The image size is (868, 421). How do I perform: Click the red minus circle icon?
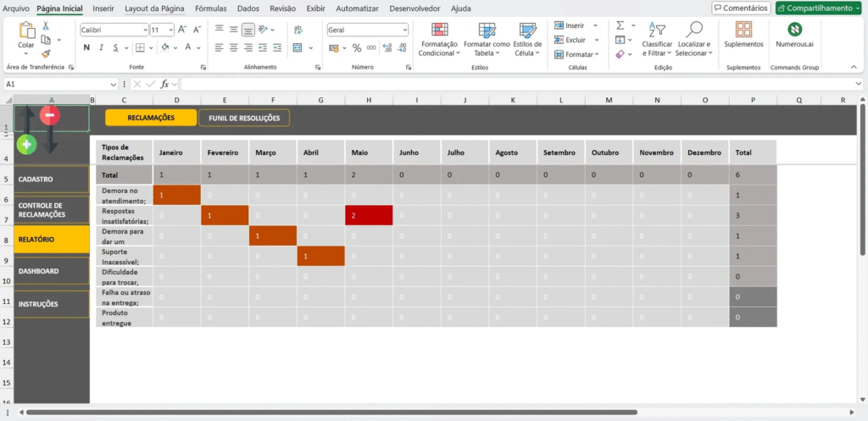coord(51,115)
